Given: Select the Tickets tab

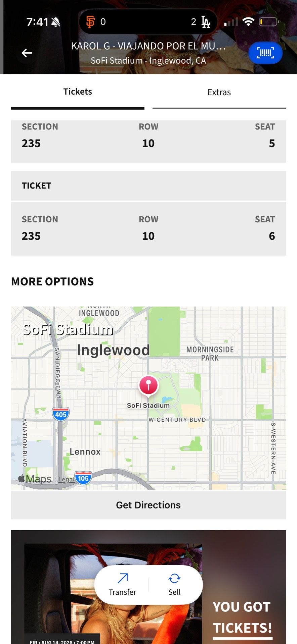Looking at the screenshot, I should point(78,92).
